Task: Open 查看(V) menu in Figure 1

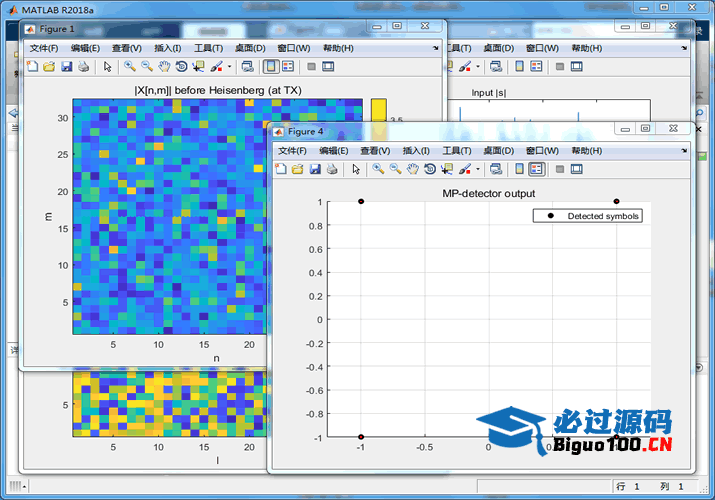Action: (127, 48)
